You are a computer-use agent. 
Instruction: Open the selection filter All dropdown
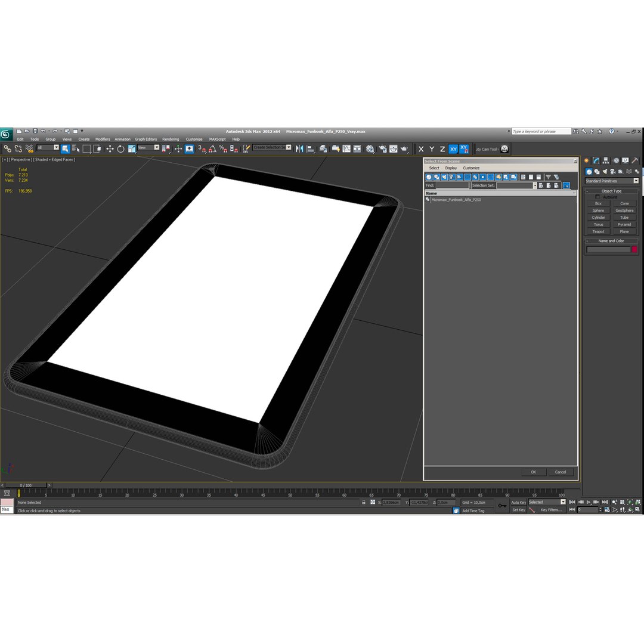pyautogui.click(x=48, y=147)
